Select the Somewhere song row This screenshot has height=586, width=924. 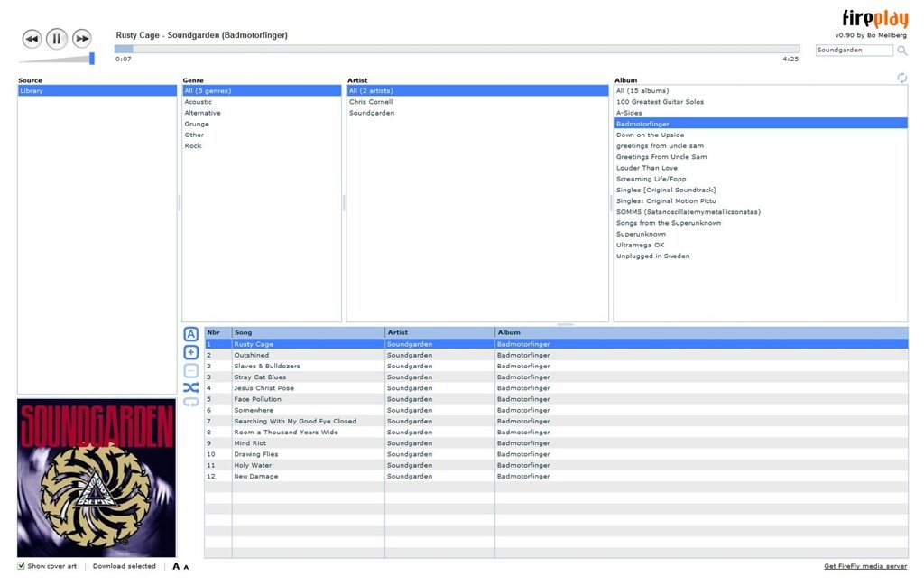[x=556, y=410]
